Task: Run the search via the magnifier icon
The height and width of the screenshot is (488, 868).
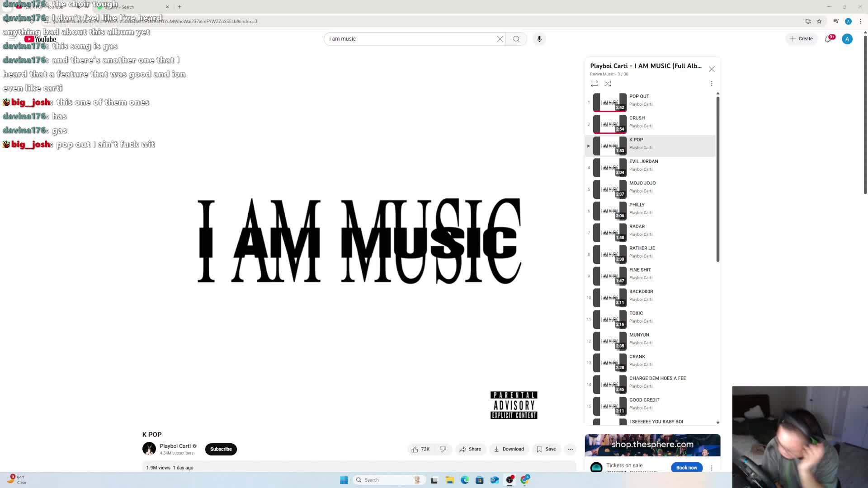Action: [x=516, y=39]
